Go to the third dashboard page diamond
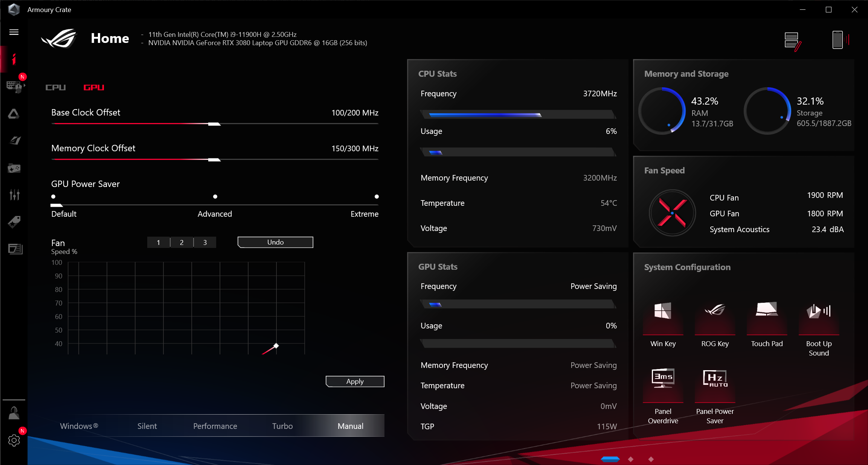Image resolution: width=868 pixels, height=465 pixels. pyautogui.click(x=651, y=459)
